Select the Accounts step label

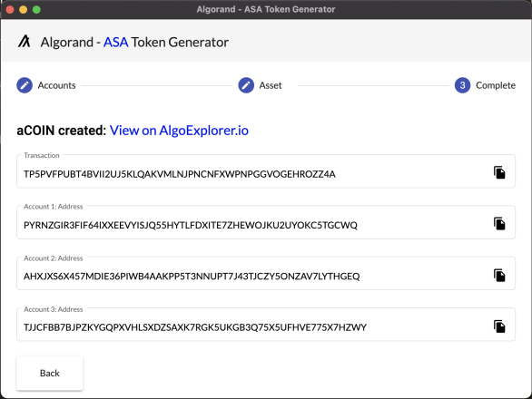pos(56,85)
